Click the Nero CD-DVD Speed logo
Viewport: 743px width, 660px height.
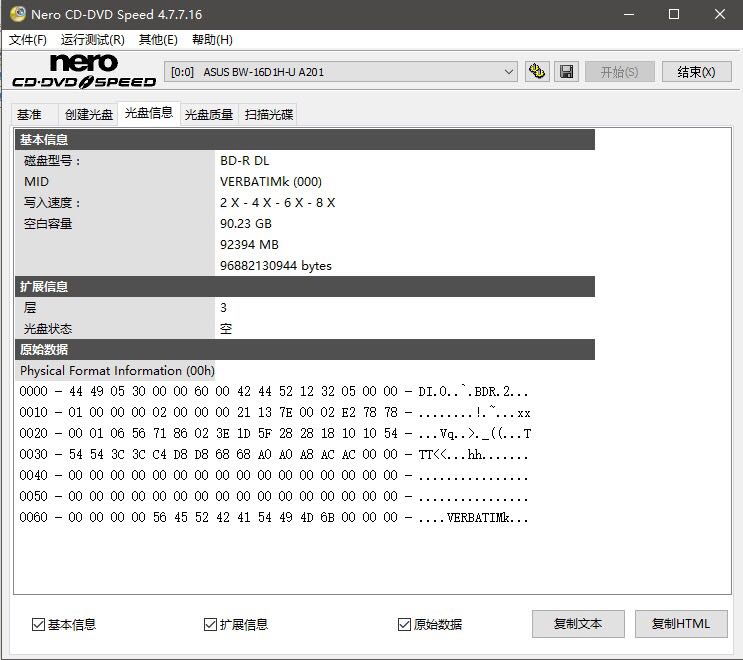(84, 71)
